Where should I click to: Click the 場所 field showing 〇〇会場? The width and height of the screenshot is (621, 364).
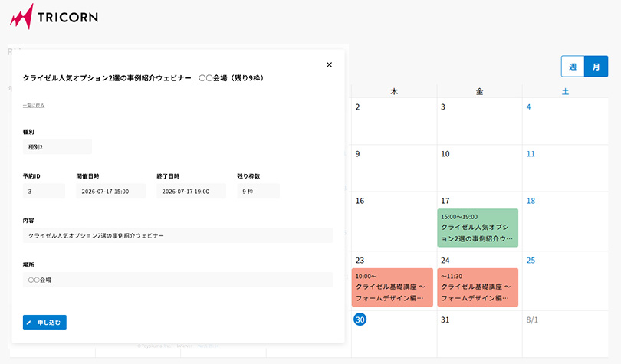point(178,280)
